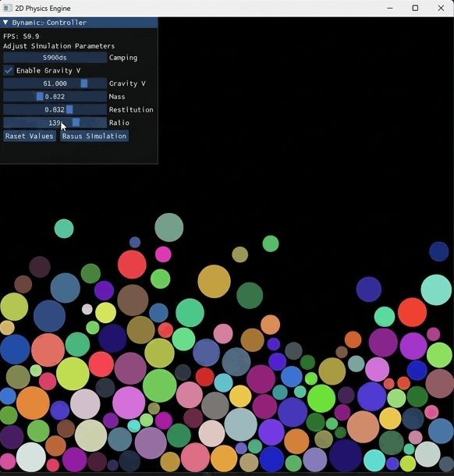Click the Restitution slider handle
454x476 pixels.
69,109
